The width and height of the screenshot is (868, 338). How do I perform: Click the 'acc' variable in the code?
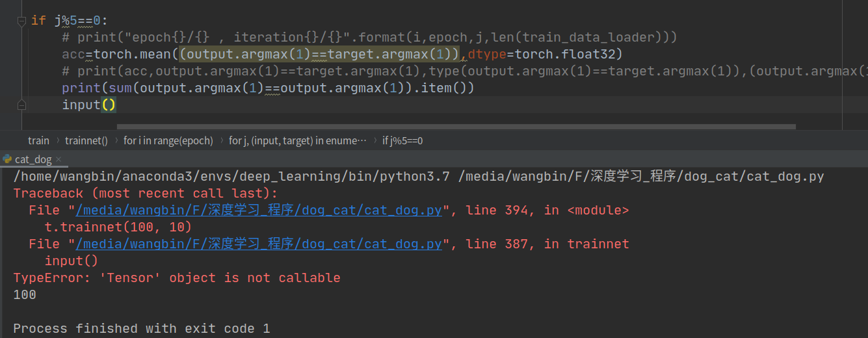(x=73, y=54)
